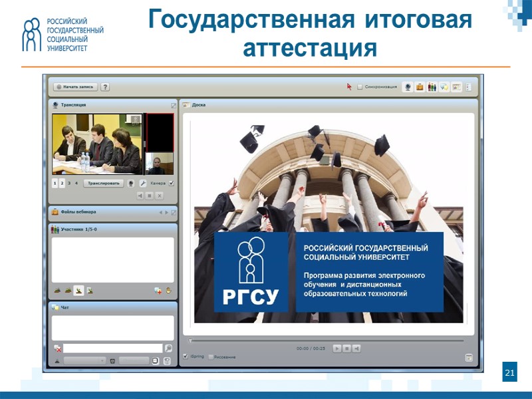The height and width of the screenshot is (399, 532).
Task: Delete chat with the trash bin icon
Action: (167, 361)
